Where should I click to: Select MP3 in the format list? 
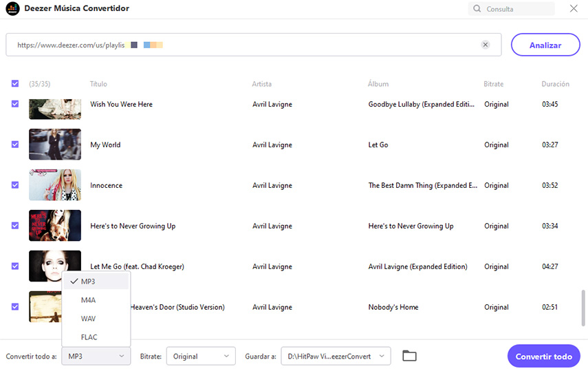(96, 282)
